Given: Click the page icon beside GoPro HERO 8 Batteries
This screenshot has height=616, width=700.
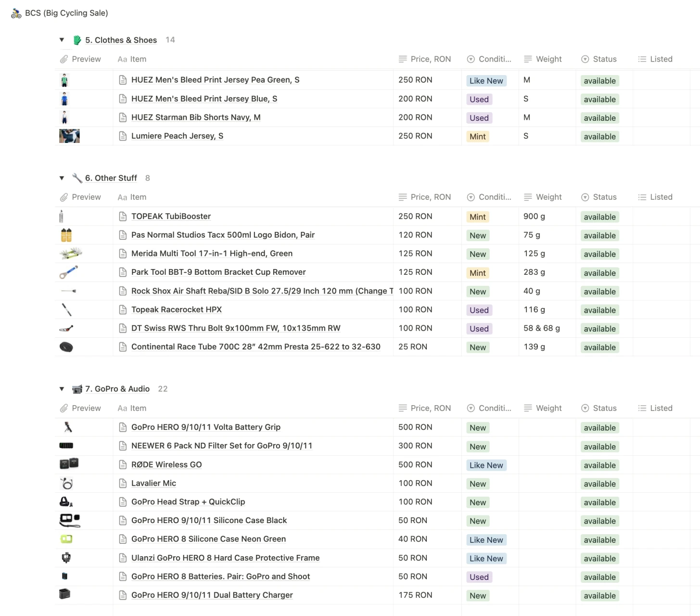Looking at the screenshot, I should point(123,577).
